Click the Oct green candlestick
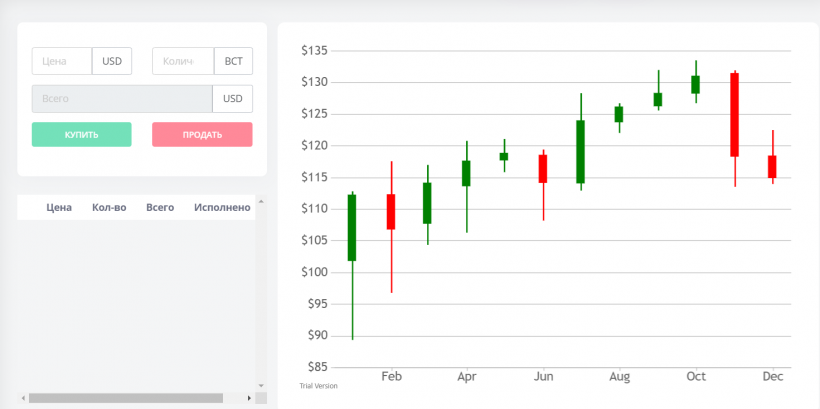Image resolution: width=820 pixels, height=409 pixels. click(x=696, y=85)
